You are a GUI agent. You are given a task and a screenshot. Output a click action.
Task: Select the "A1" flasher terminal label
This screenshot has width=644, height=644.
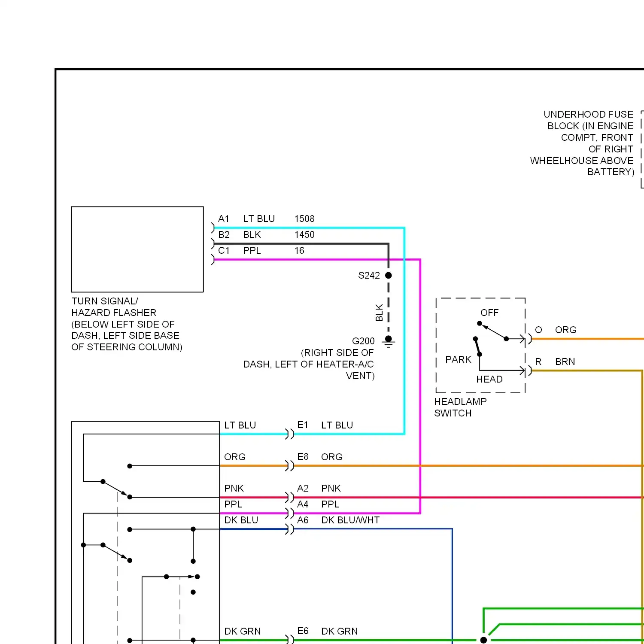[x=224, y=219]
